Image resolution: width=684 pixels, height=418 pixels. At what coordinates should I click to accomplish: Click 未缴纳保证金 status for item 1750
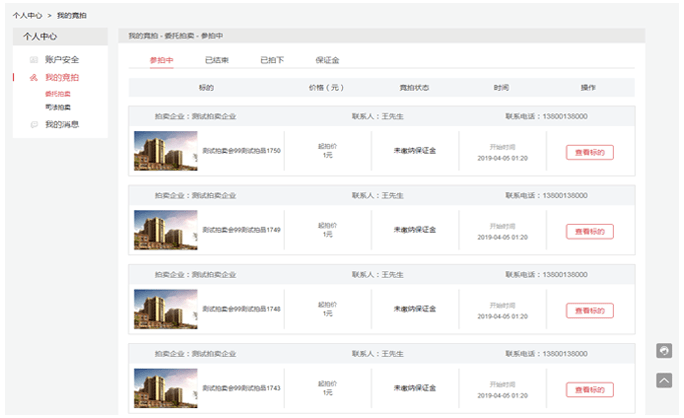click(415, 151)
